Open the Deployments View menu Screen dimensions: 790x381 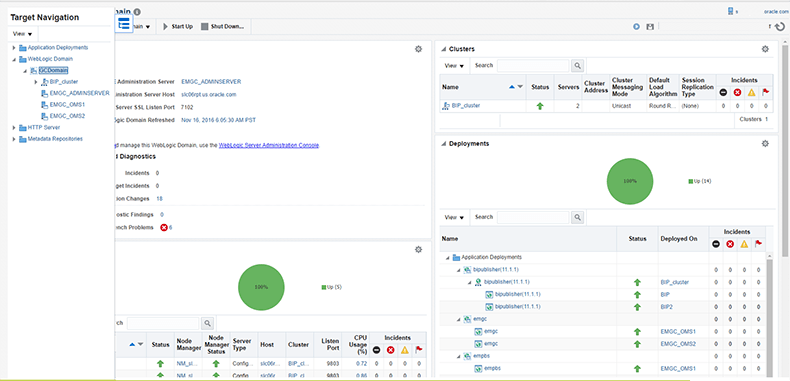pyautogui.click(x=454, y=218)
